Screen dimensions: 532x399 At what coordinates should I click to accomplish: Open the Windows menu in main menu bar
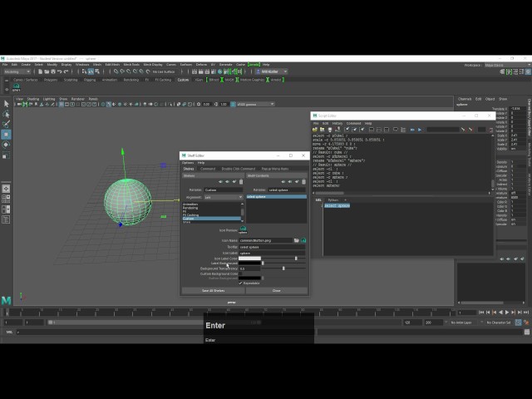[x=82, y=65]
